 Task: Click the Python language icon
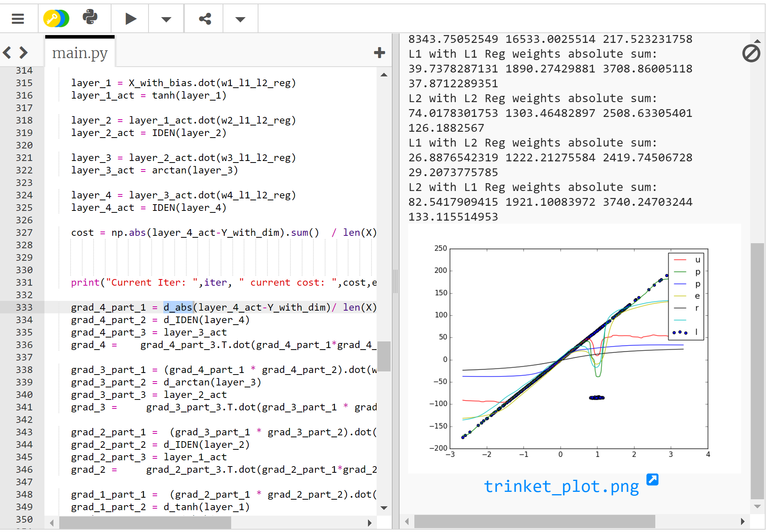tap(90, 18)
